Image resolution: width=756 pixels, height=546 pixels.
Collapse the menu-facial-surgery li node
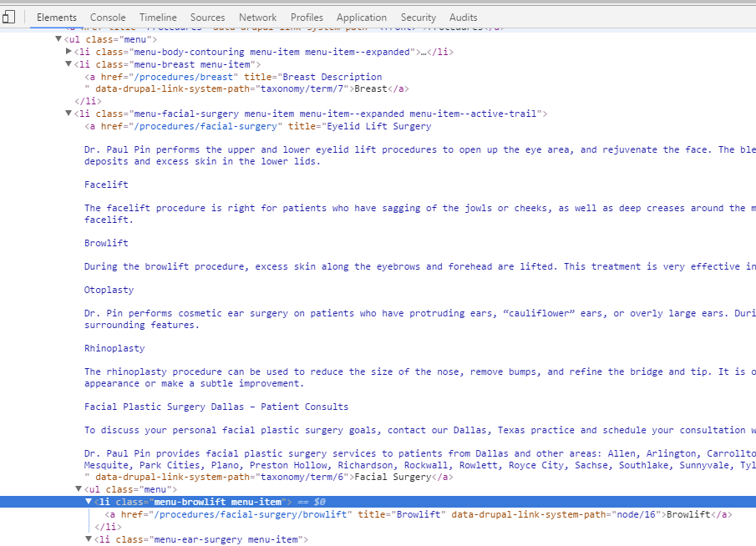pos(69,114)
